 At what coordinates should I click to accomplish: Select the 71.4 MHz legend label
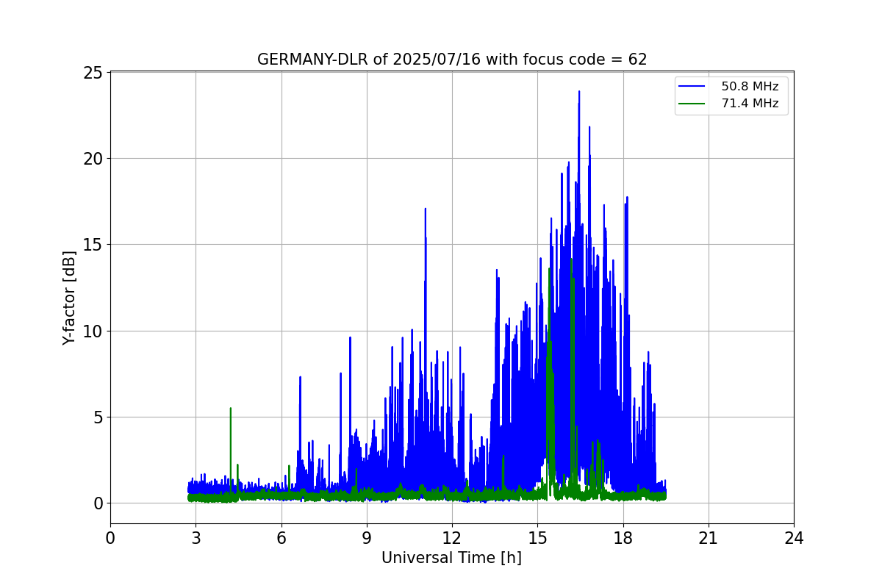tap(750, 104)
